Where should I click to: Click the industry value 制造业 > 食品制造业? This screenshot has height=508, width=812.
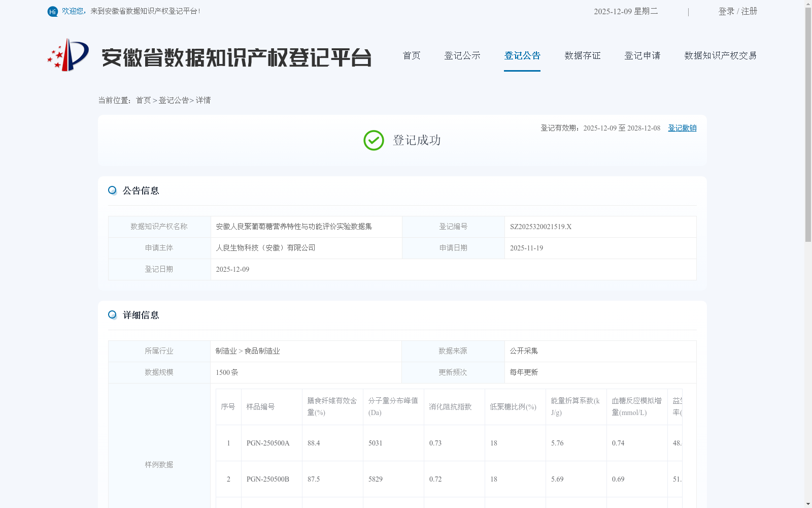click(x=248, y=351)
